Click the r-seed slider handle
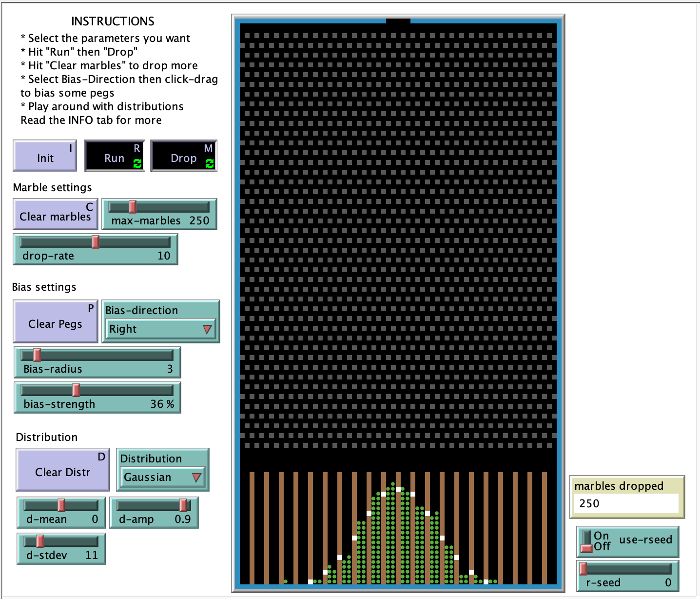 pyautogui.click(x=583, y=569)
